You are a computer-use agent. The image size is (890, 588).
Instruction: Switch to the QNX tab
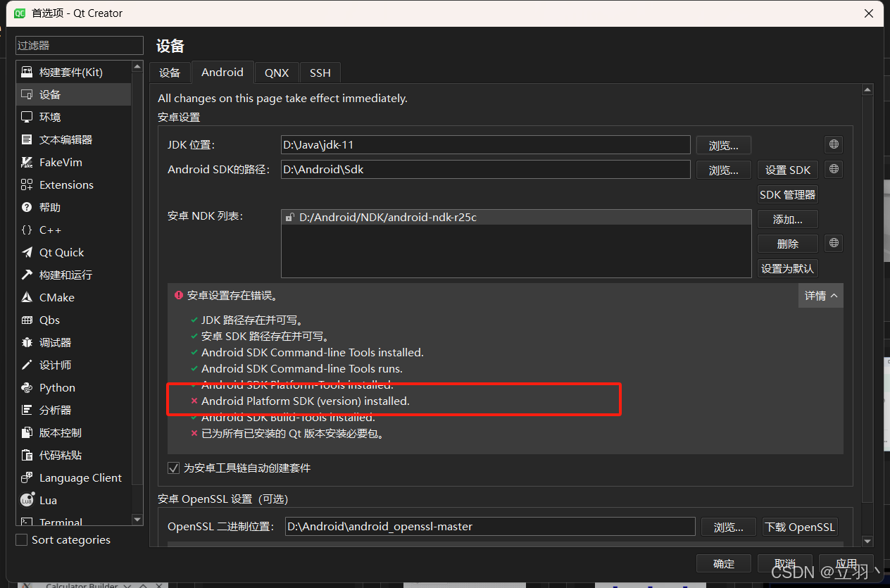(277, 73)
